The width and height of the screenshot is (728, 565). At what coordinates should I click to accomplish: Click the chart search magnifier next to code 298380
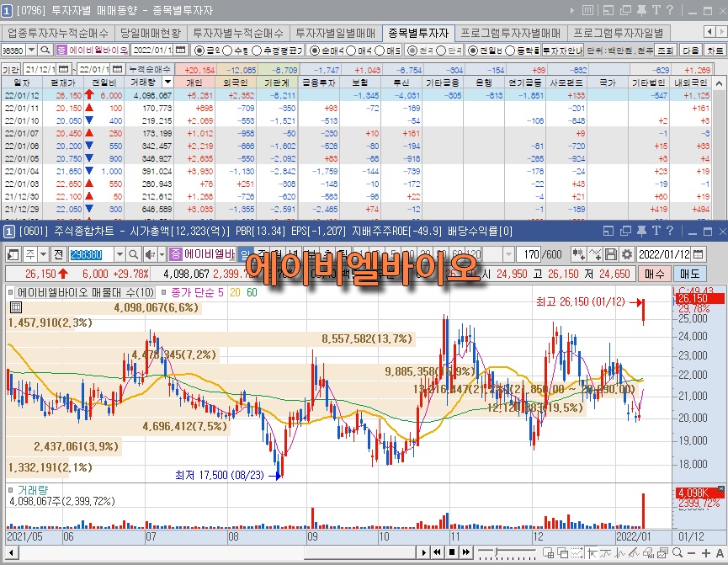point(133,254)
